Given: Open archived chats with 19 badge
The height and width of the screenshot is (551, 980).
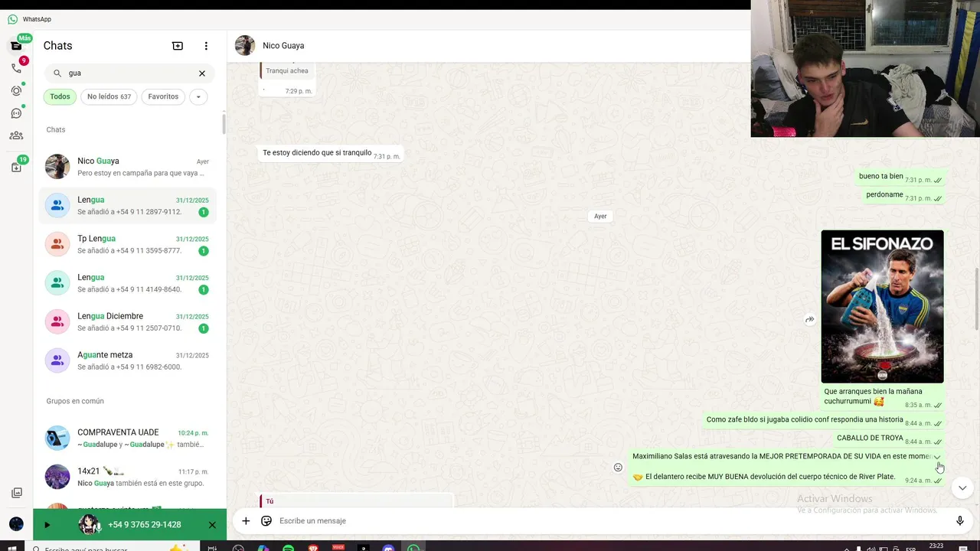Looking at the screenshot, I should [x=16, y=167].
